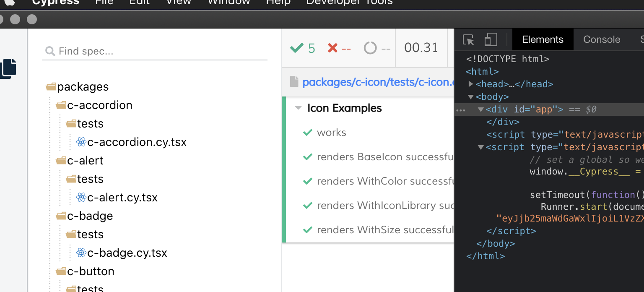
Task: Open the c-accordion.cy.tsx spec
Action: [x=137, y=142]
